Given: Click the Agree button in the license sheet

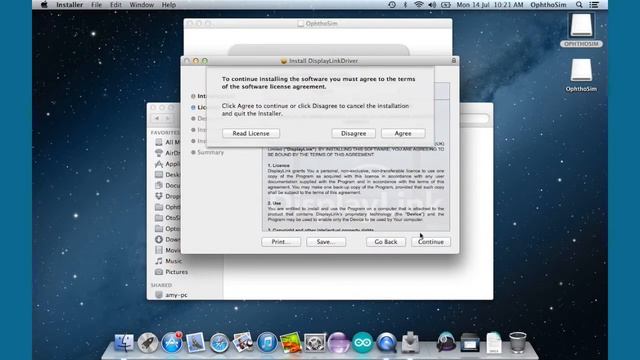Looking at the screenshot, I should click(403, 133).
